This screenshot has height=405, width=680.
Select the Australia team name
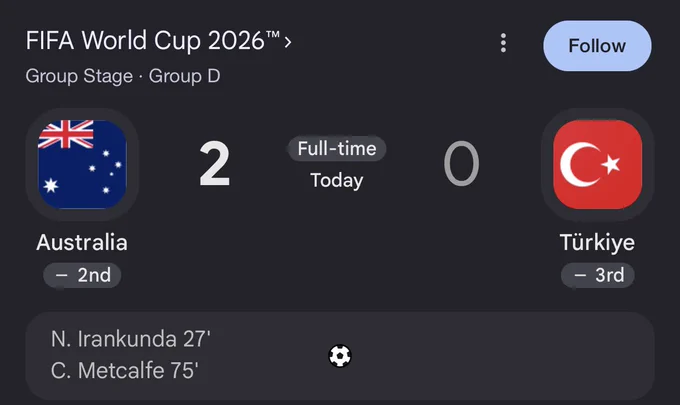(82, 242)
